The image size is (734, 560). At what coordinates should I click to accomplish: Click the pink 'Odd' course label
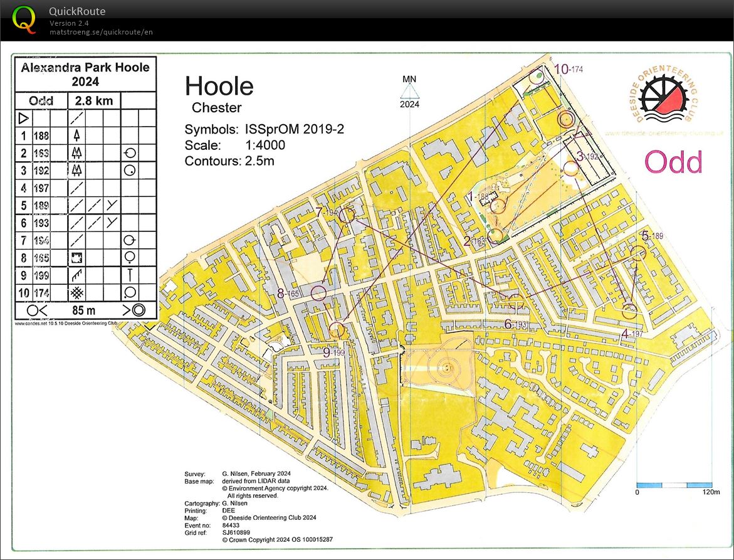pos(673,162)
